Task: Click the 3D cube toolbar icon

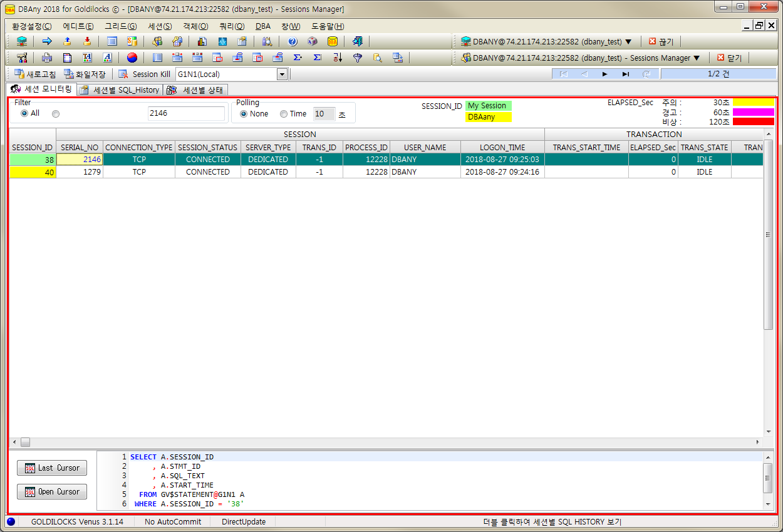Action: pyautogui.click(x=312, y=41)
